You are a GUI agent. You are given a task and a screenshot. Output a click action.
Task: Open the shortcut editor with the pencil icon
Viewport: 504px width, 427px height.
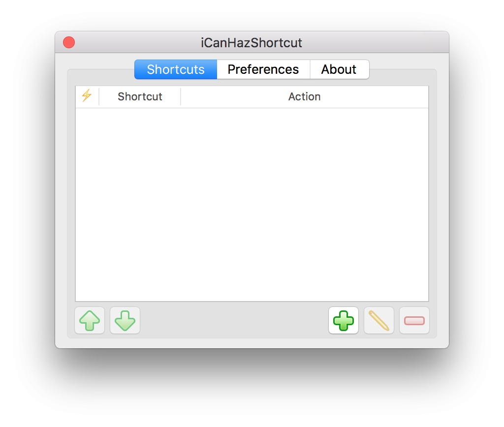pyautogui.click(x=378, y=320)
